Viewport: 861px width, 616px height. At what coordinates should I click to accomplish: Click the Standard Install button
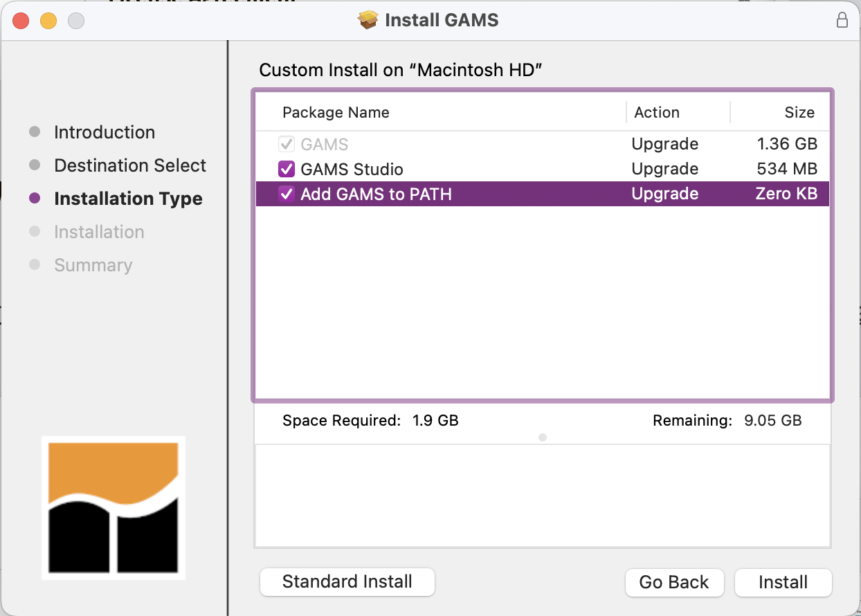tap(347, 582)
